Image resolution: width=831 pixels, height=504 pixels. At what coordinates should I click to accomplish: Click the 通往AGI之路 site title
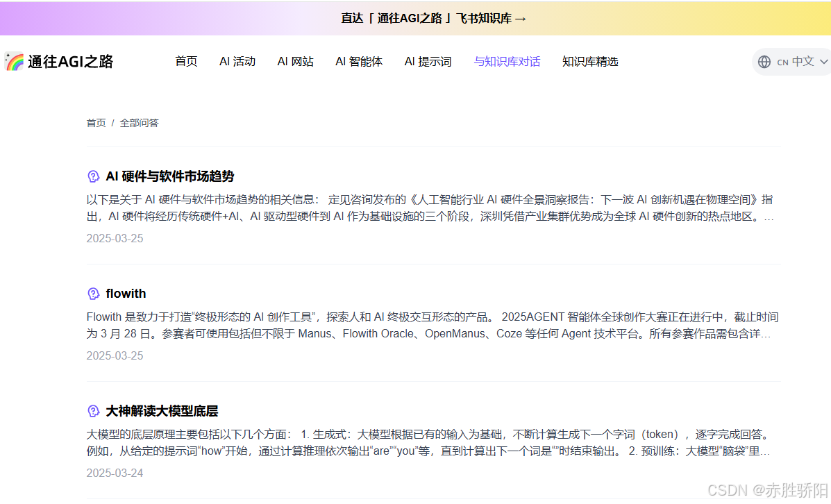[71, 62]
